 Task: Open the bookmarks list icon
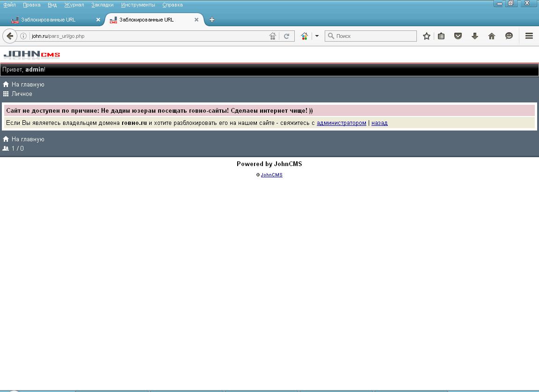pyautogui.click(x=441, y=36)
